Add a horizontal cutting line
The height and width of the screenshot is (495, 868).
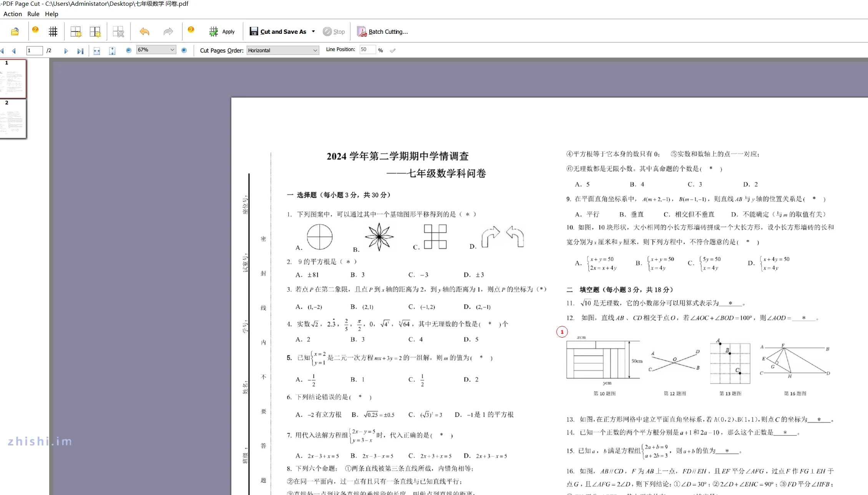point(76,31)
